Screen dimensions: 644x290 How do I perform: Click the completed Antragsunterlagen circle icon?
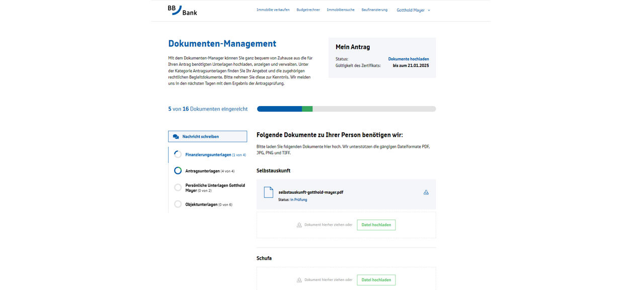coord(178,171)
